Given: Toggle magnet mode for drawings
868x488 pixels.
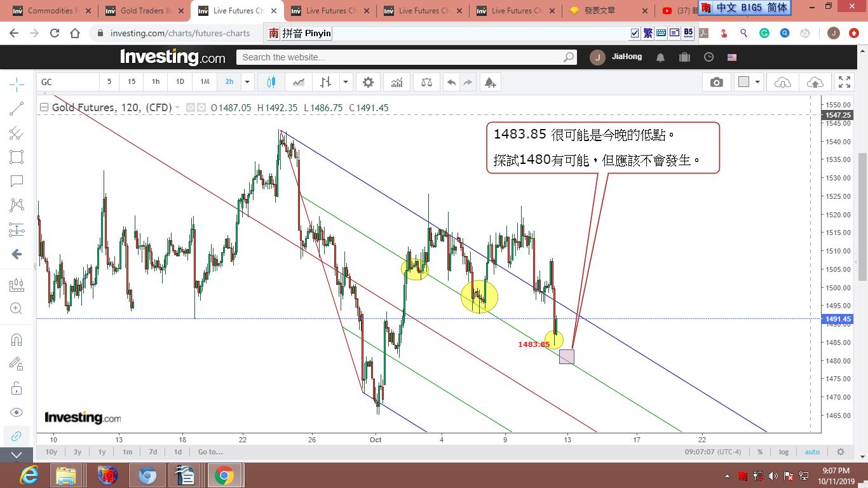Looking at the screenshot, I should click(x=17, y=339).
